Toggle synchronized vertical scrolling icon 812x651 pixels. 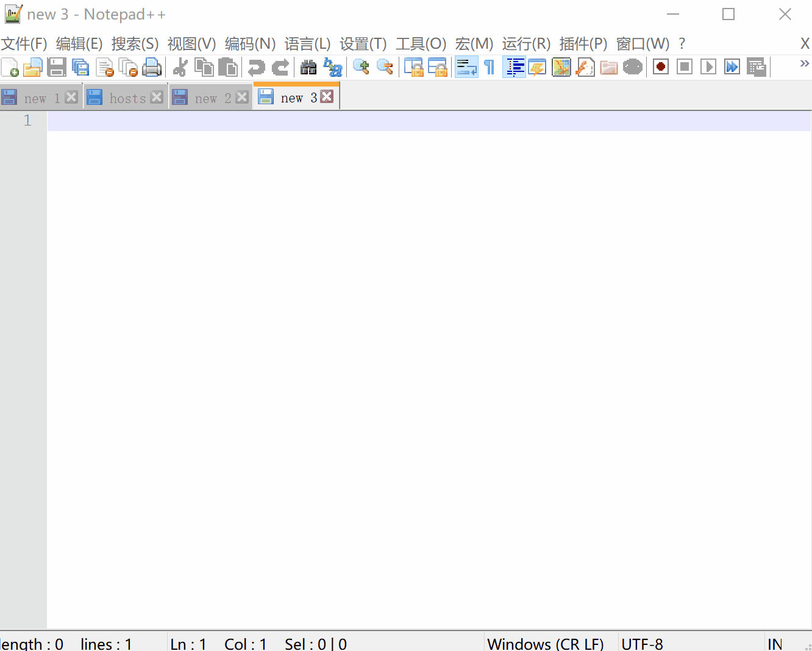point(414,67)
